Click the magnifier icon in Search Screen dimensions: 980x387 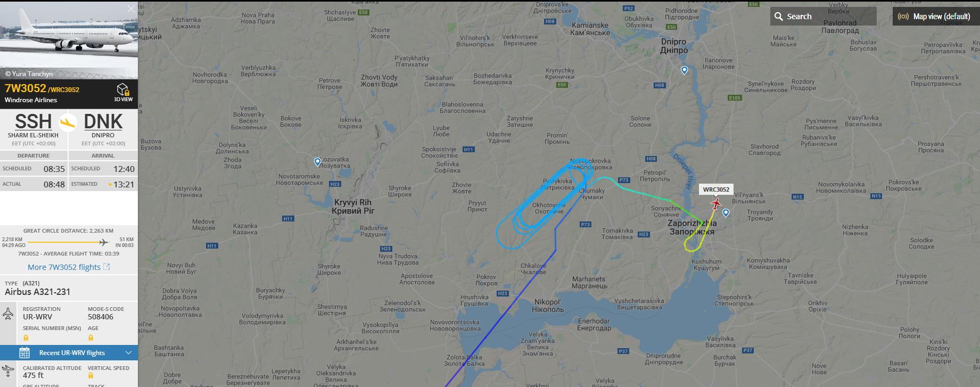pyautogui.click(x=779, y=17)
